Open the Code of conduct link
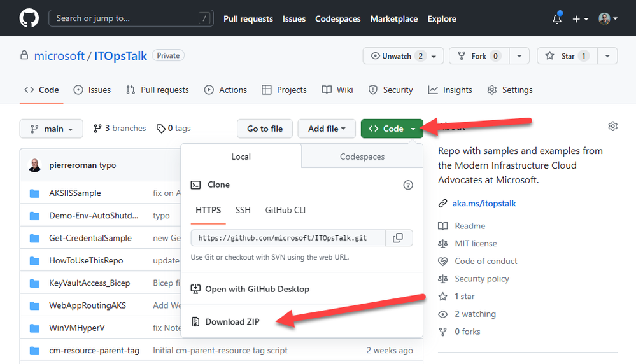The height and width of the screenshot is (364, 636). click(x=486, y=261)
